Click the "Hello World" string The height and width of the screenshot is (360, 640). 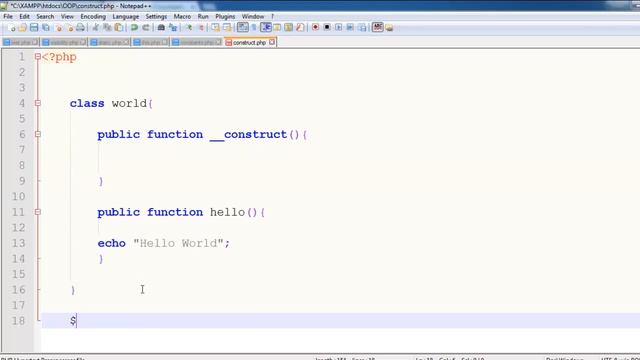click(178, 243)
